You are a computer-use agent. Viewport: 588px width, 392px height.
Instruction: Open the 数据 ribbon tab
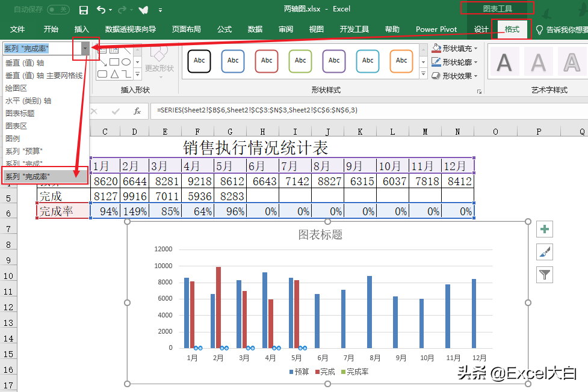255,29
